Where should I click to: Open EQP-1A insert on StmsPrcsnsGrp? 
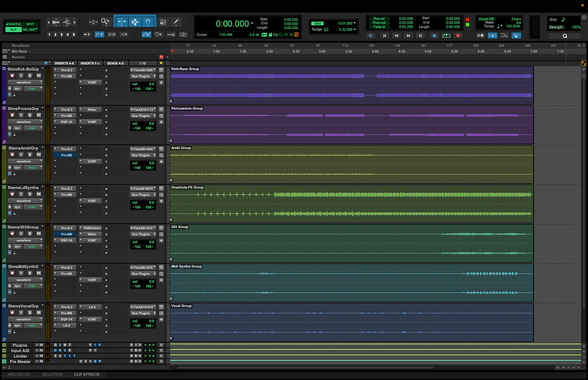(66, 122)
